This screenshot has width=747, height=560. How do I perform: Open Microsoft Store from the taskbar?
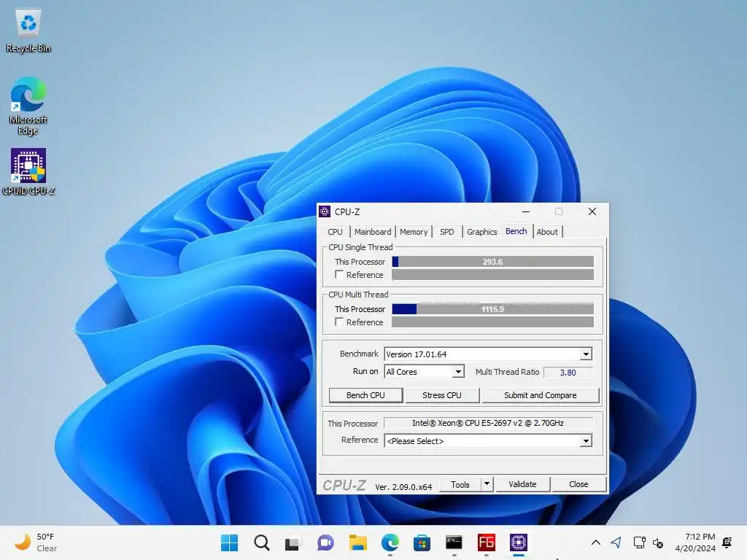422,542
